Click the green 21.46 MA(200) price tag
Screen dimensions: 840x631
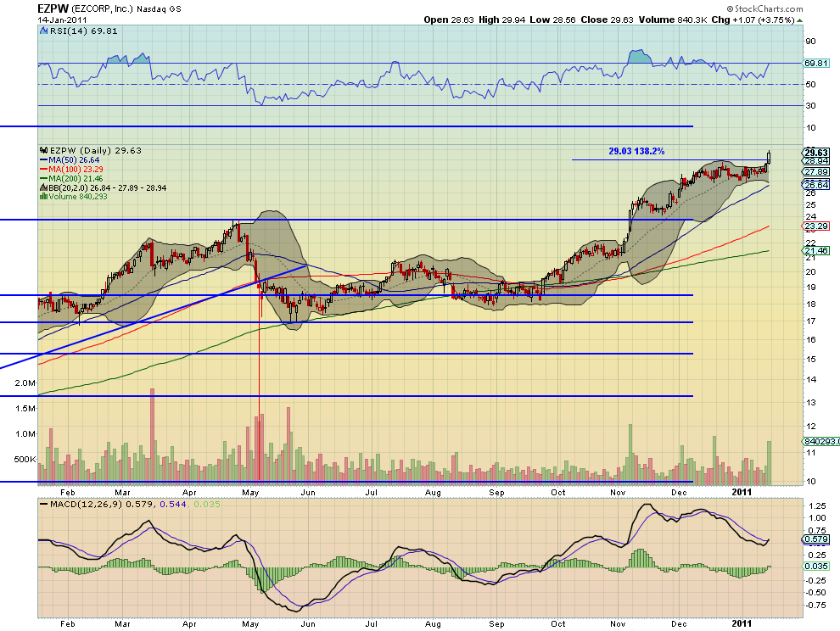[816, 251]
